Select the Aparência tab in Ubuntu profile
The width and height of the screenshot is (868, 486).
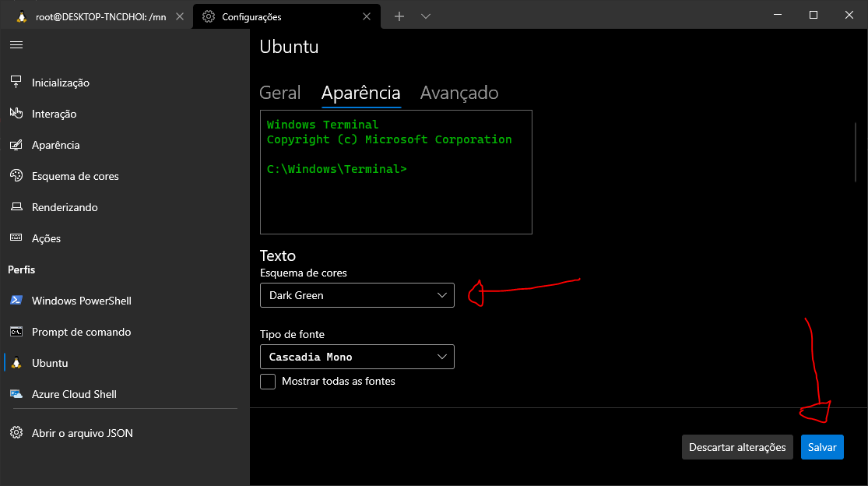coord(361,93)
